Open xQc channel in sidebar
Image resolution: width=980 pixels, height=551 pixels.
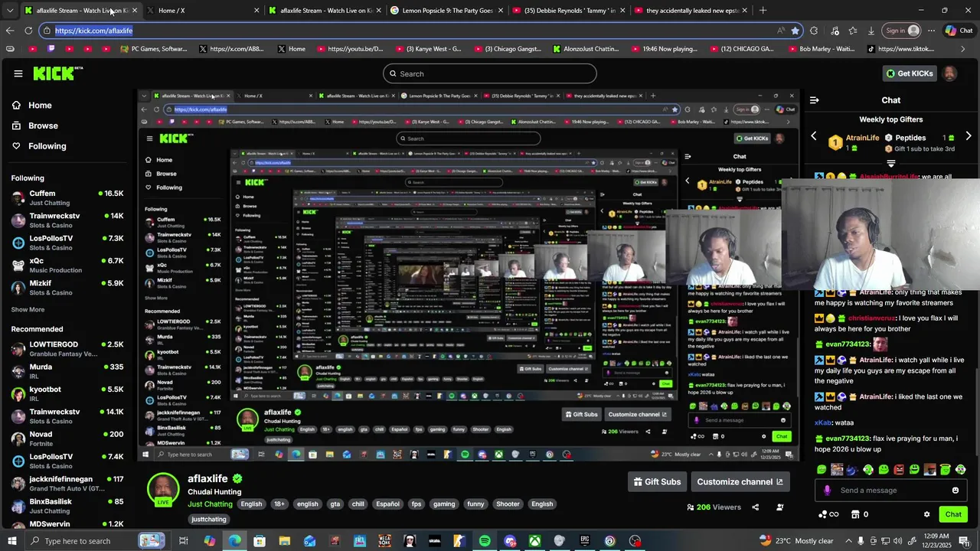(67, 266)
